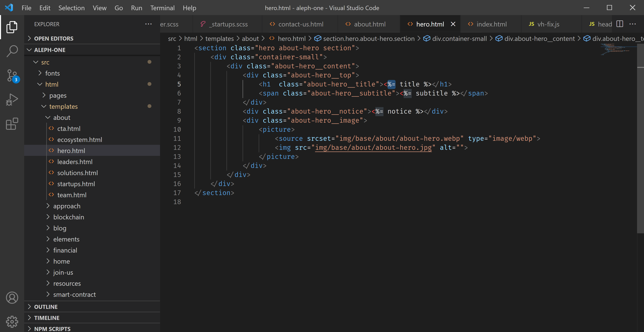Screen dimensions: 644x332
Task: Open the Manage settings gear
Action: click(x=12, y=322)
